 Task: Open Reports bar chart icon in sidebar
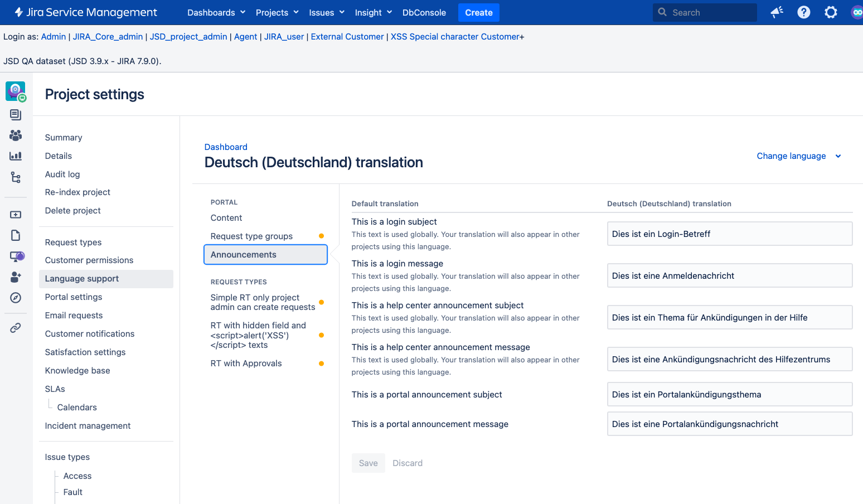(x=16, y=156)
